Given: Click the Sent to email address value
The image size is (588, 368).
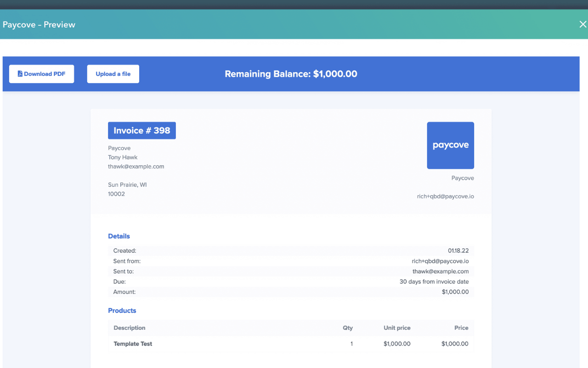Looking at the screenshot, I should [x=440, y=271].
